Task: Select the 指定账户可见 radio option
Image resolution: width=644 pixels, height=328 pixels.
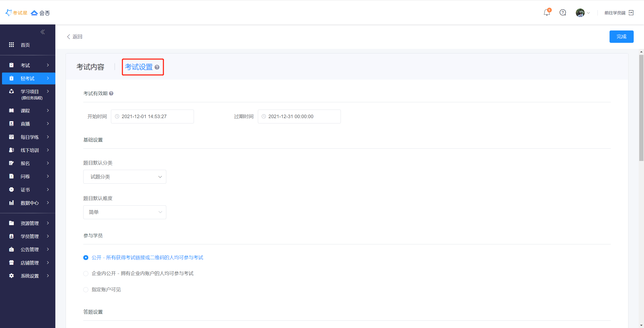Action: [86, 290]
